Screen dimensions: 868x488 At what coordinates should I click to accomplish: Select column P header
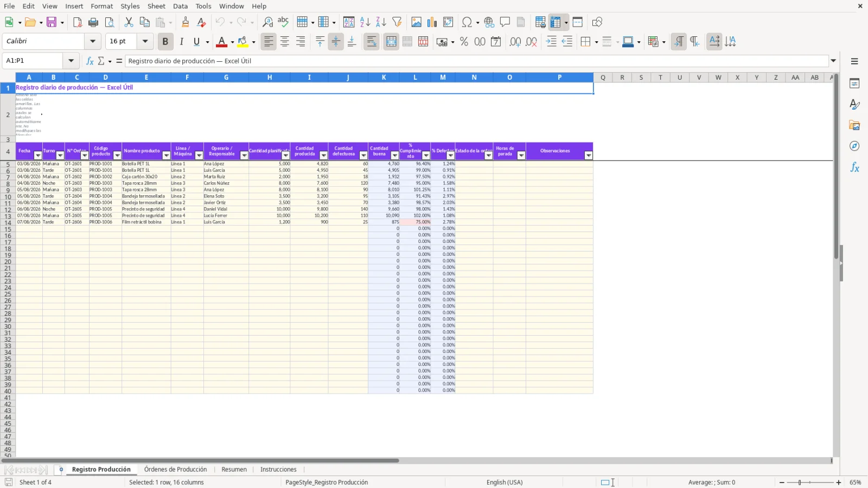click(559, 78)
